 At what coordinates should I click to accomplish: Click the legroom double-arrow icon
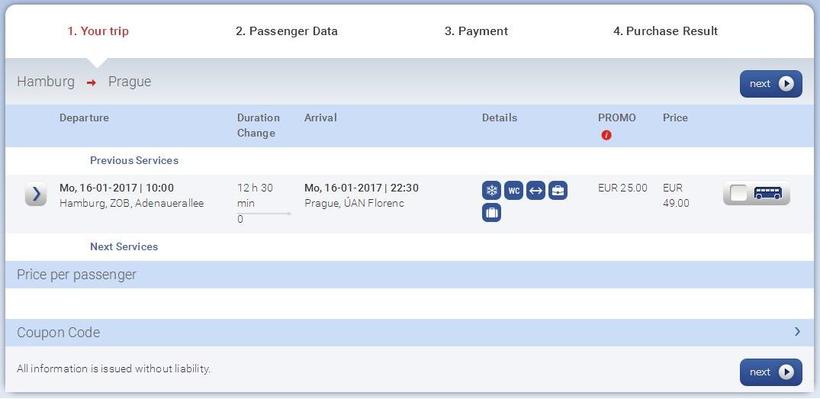tap(536, 191)
